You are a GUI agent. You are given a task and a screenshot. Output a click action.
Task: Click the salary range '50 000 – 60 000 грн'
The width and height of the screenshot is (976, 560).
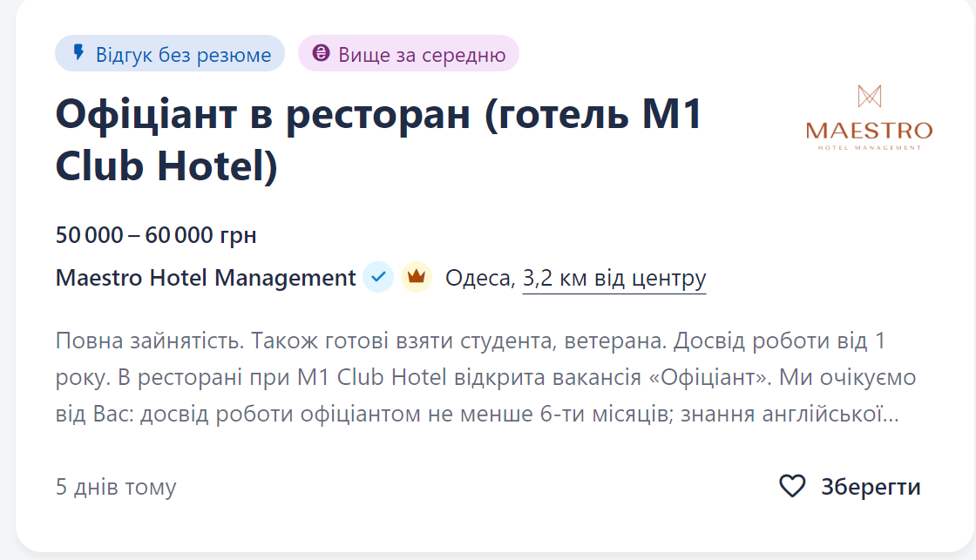coord(156,233)
